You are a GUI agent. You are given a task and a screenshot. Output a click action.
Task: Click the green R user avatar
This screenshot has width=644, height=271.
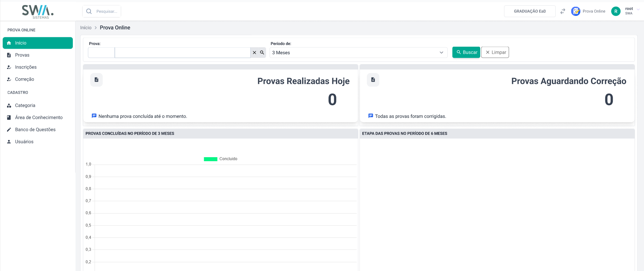click(615, 11)
